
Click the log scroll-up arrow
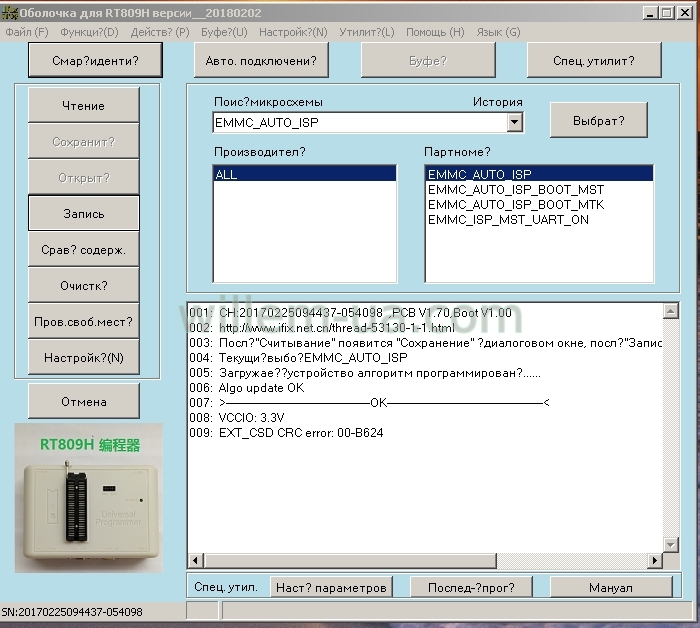click(671, 311)
